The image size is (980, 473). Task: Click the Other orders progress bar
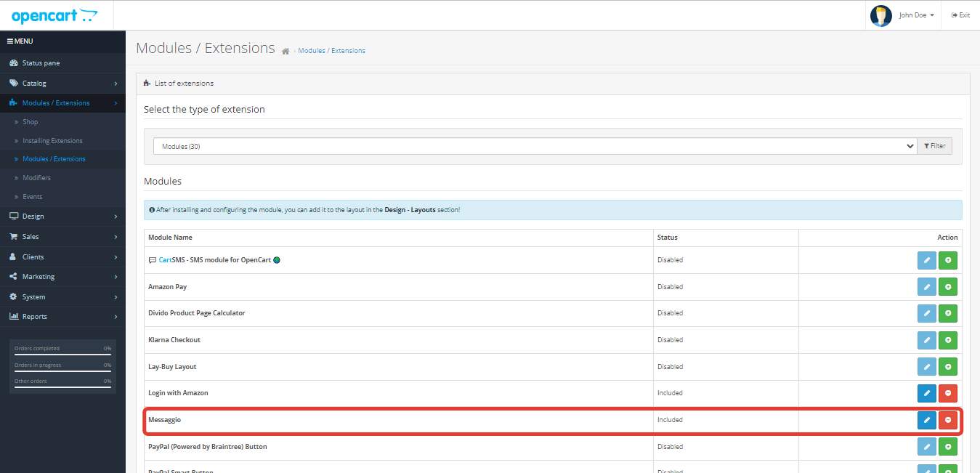62,387
